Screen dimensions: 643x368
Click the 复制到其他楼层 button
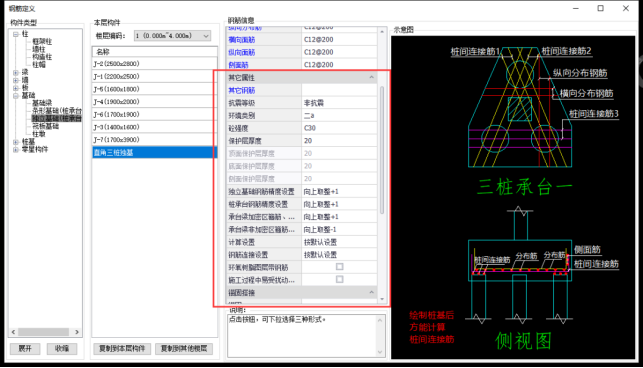click(x=184, y=348)
